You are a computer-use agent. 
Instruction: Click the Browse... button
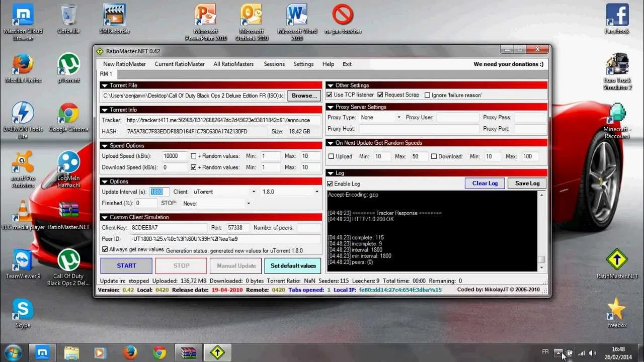(304, 96)
